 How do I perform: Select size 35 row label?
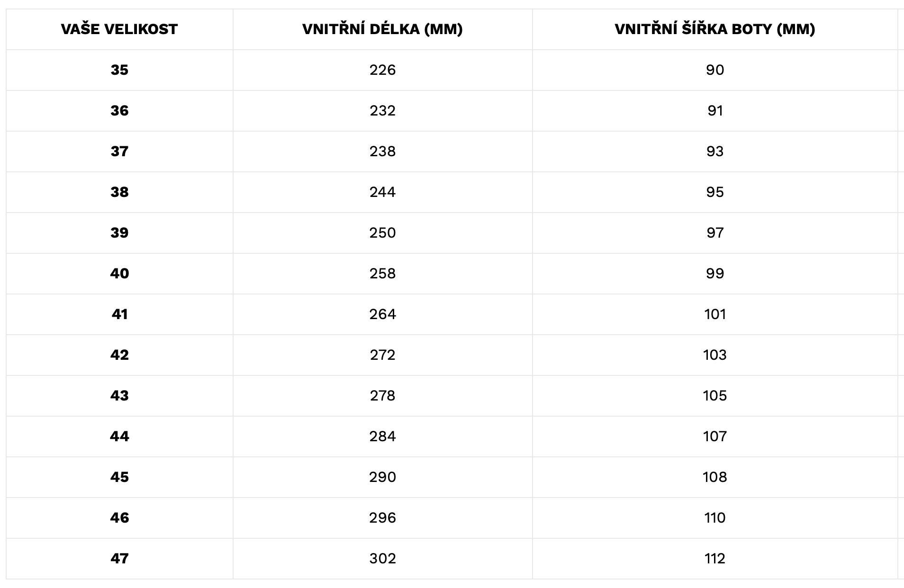(x=119, y=70)
